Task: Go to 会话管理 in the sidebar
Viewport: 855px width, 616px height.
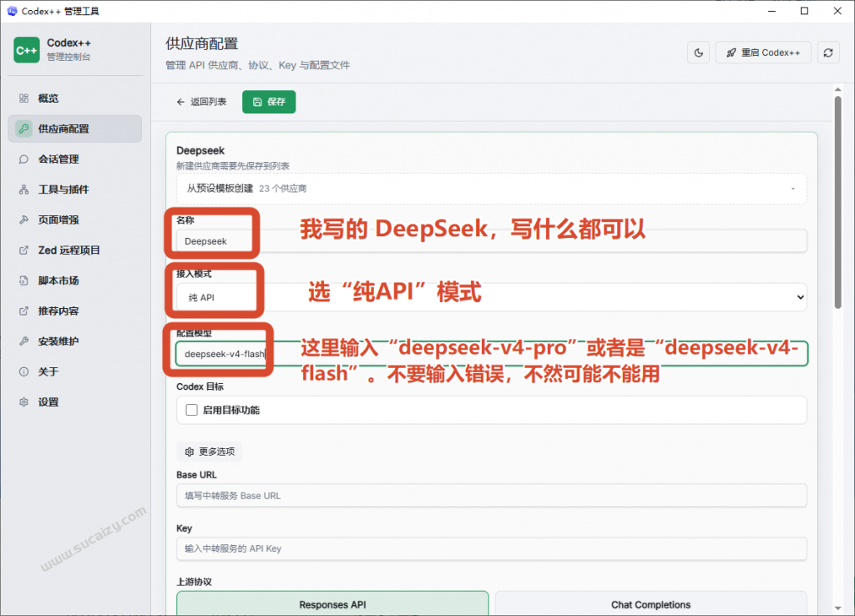Action: [x=75, y=159]
